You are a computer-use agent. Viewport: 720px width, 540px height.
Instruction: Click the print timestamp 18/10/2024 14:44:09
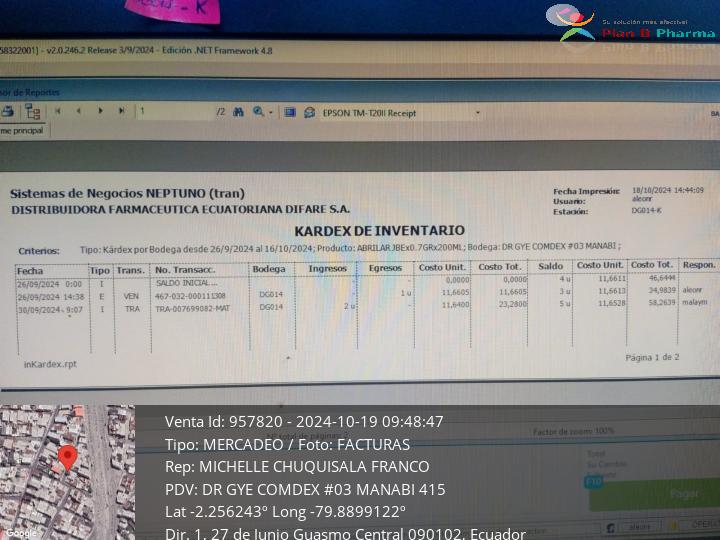668,190
